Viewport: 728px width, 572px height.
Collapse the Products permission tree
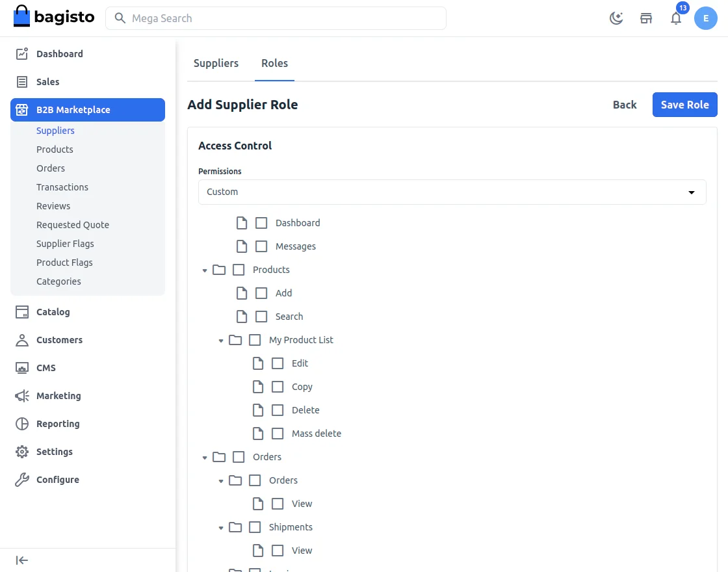[205, 269]
